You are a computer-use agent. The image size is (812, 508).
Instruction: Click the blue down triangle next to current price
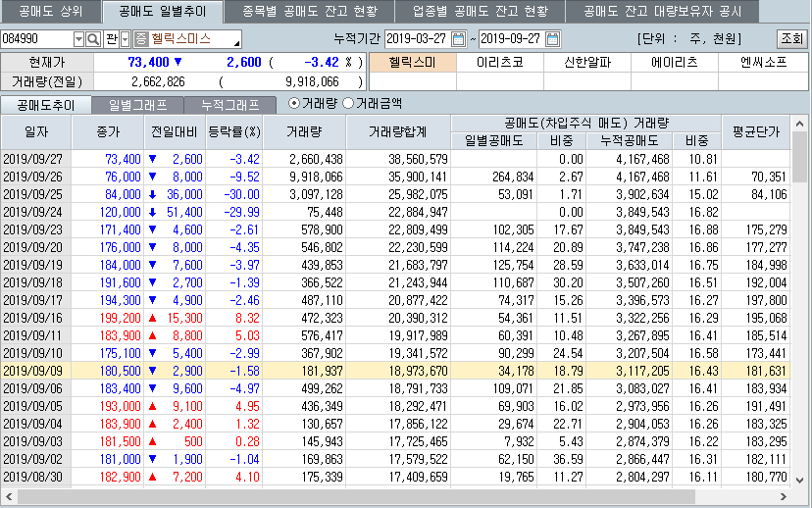(178, 62)
